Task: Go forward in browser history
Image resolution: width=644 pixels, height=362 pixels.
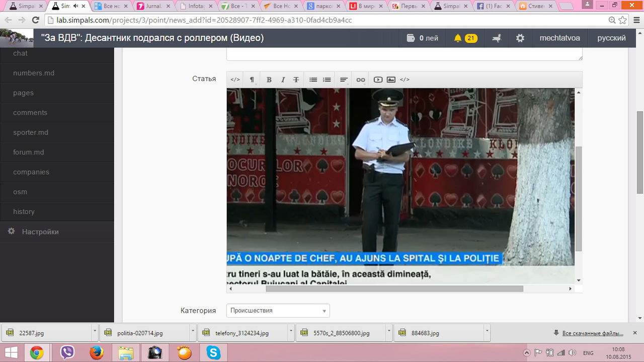Action: (x=21, y=20)
